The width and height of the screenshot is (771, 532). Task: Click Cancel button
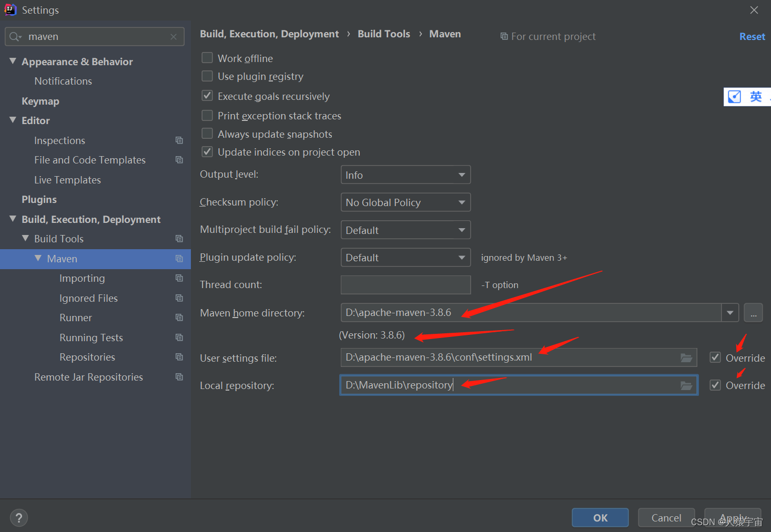tap(666, 518)
